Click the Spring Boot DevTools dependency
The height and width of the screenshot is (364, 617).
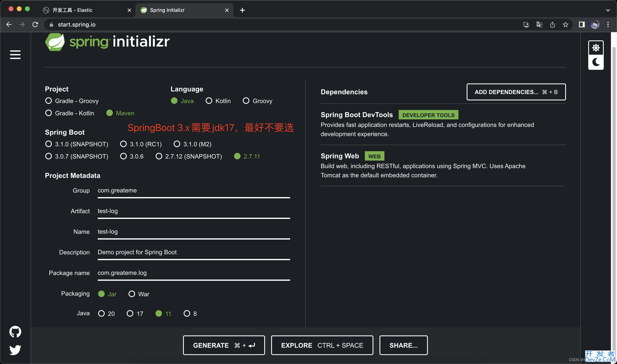[x=443, y=124]
